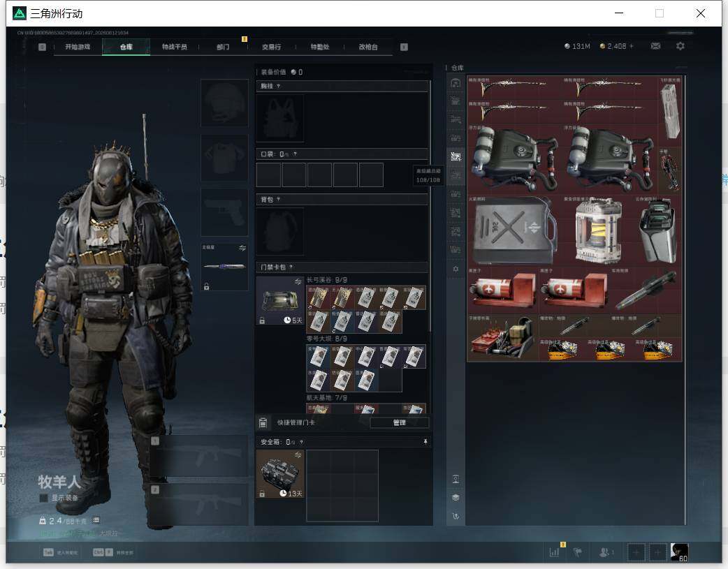Click the previous-tab key icon left of 开始游戏
This screenshot has height=569, width=728.
pos(42,47)
